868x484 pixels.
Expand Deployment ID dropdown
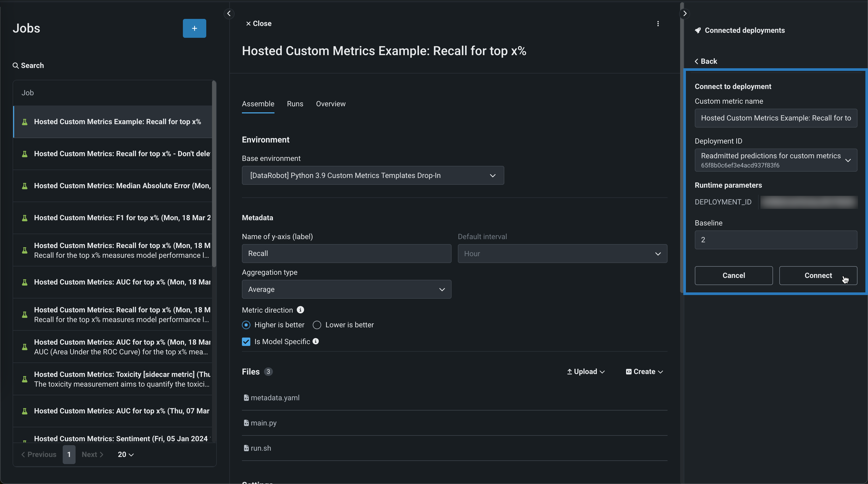tap(775, 160)
